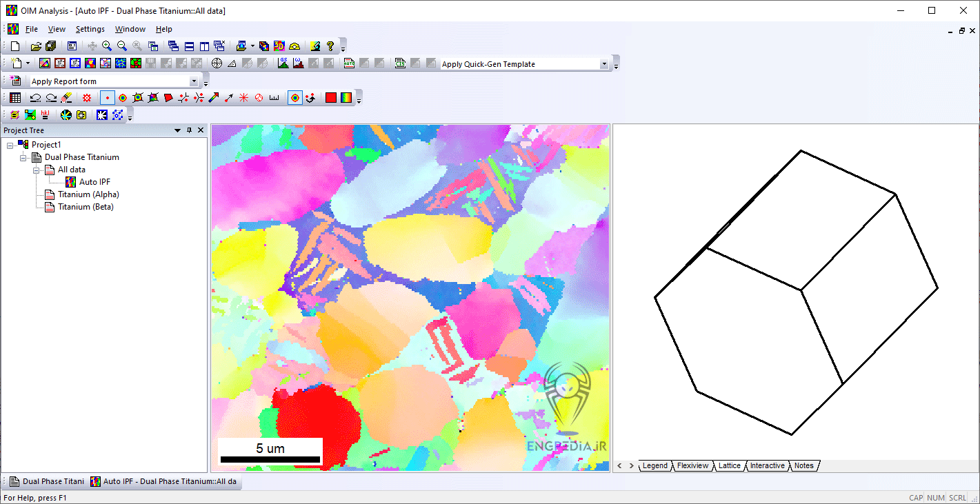The width and height of the screenshot is (980, 504).
Task: Click the AUTO report icon
Action: tap(349, 63)
